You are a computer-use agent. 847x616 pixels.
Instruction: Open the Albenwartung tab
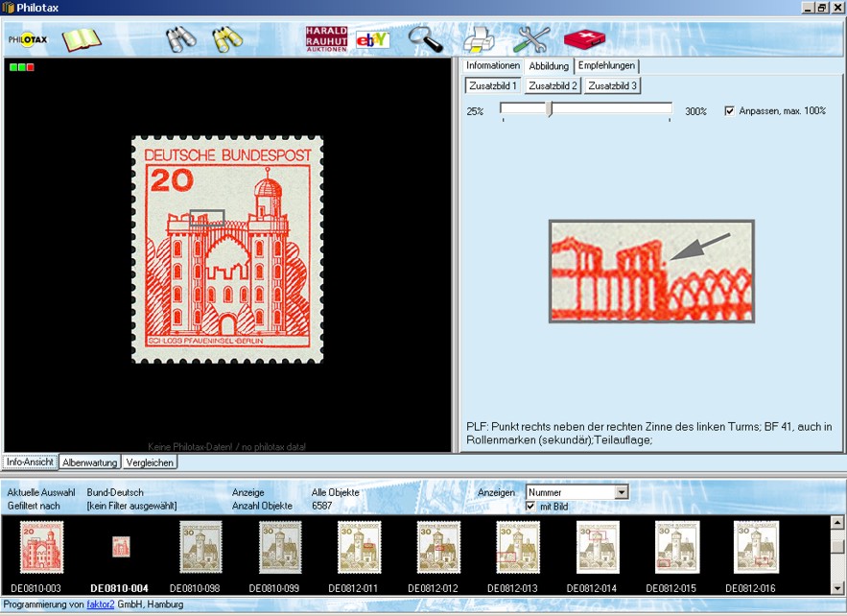[x=89, y=462]
